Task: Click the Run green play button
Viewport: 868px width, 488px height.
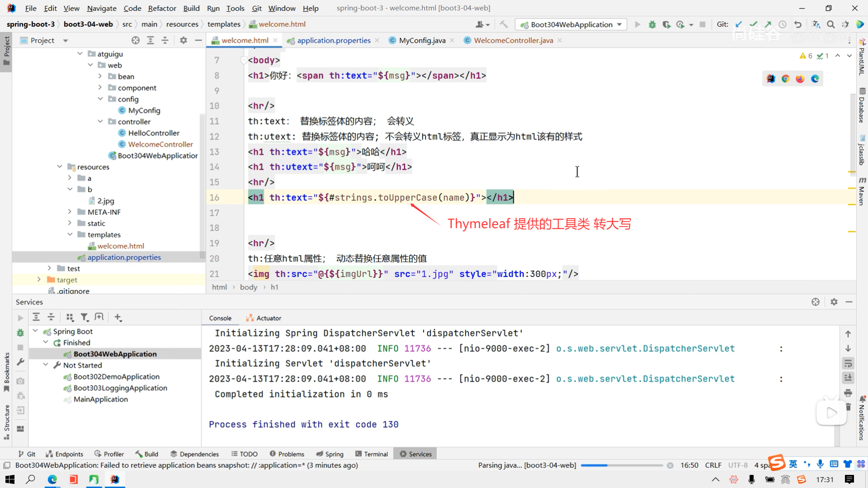Action: coord(637,24)
